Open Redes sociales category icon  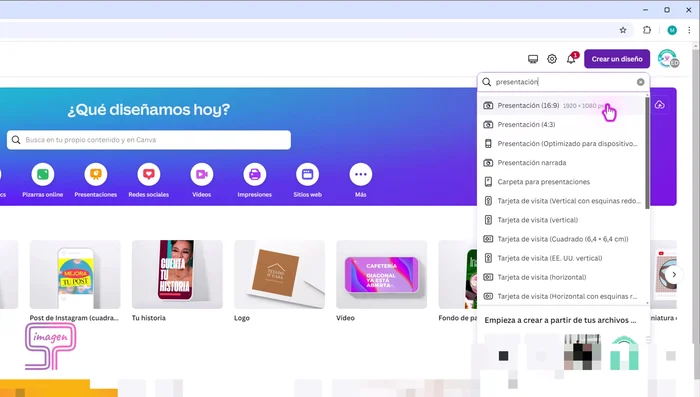[x=149, y=175]
